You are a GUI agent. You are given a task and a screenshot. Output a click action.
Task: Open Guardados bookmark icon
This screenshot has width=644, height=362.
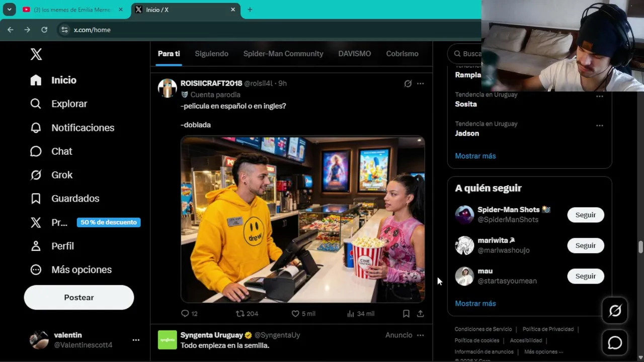(x=36, y=199)
